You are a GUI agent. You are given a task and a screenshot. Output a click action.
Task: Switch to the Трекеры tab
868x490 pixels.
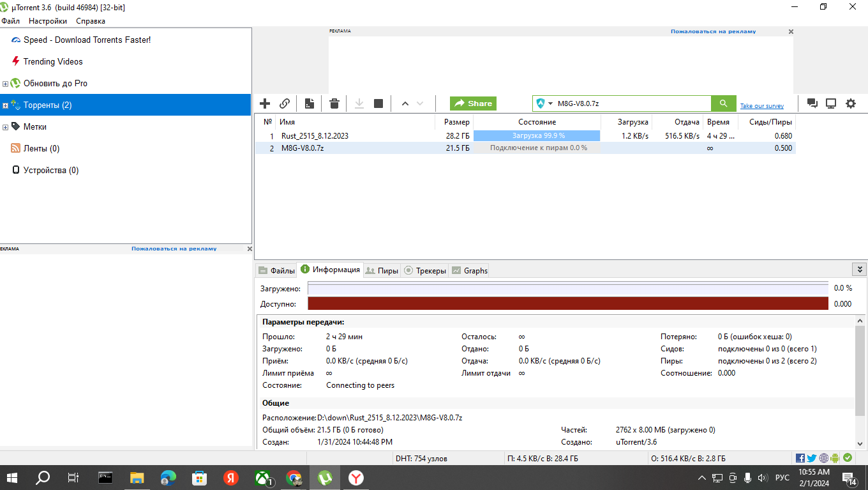425,271
